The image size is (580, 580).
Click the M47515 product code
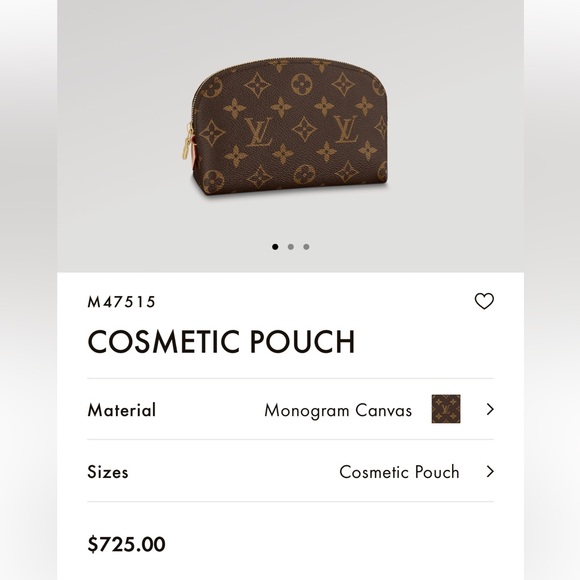(x=121, y=302)
